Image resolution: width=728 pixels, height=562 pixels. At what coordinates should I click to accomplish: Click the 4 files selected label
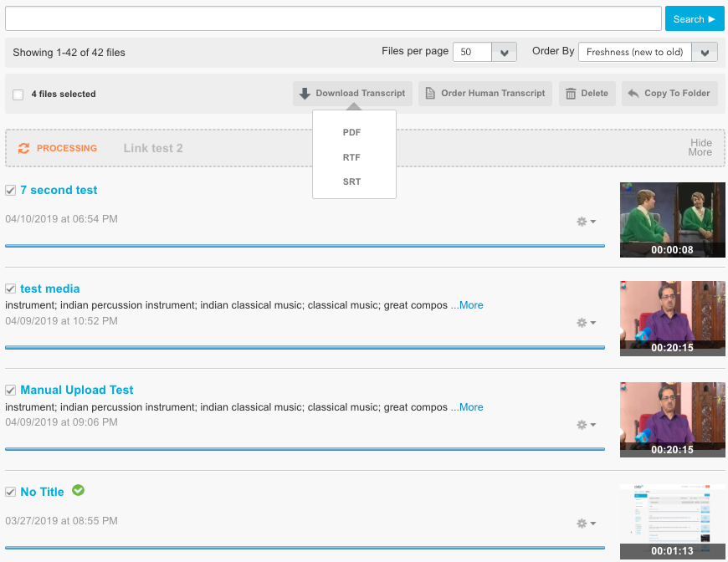[x=64, y=95]
